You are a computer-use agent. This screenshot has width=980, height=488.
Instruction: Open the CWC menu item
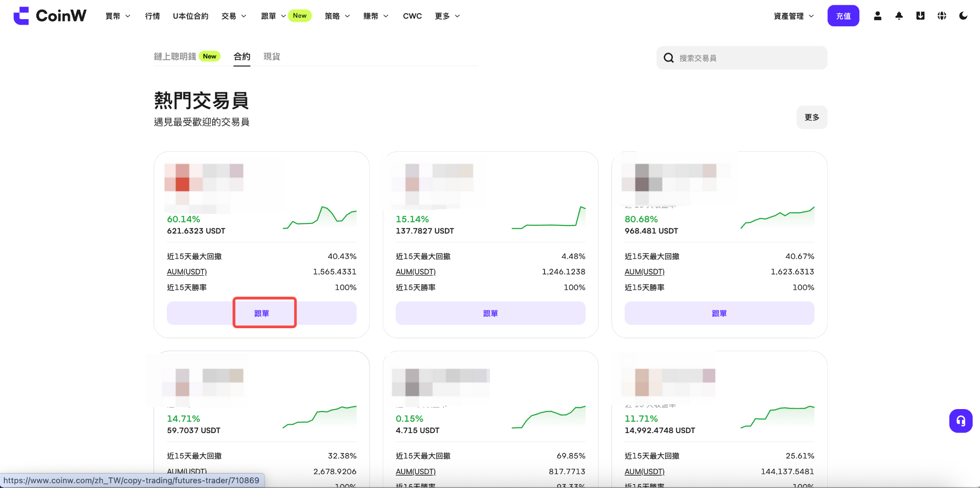412,16
